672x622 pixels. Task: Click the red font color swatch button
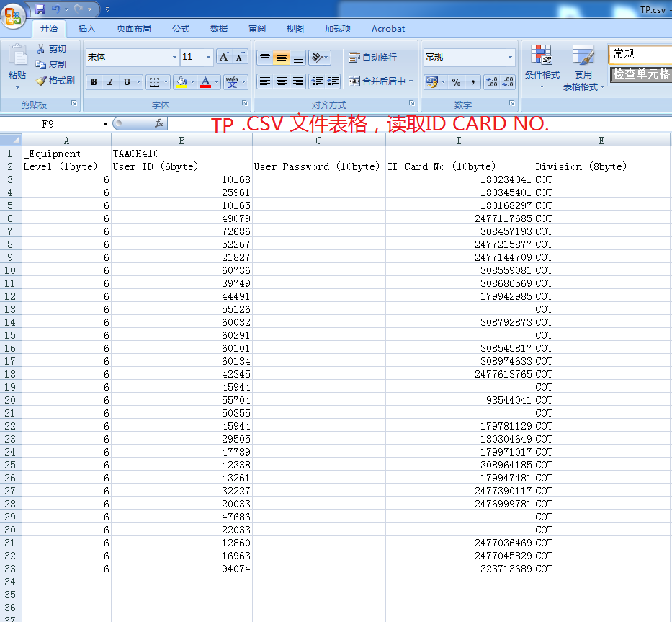coord(206,82)
